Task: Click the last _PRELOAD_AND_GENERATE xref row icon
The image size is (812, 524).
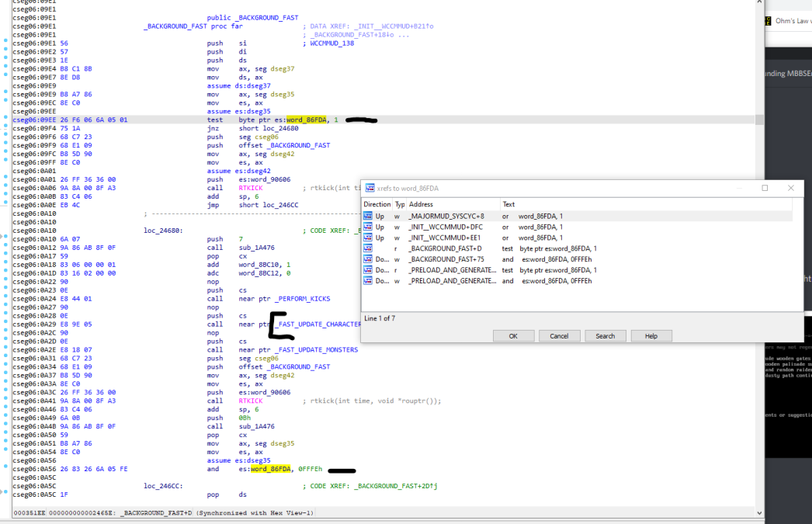Action: [x=368, y=281]
